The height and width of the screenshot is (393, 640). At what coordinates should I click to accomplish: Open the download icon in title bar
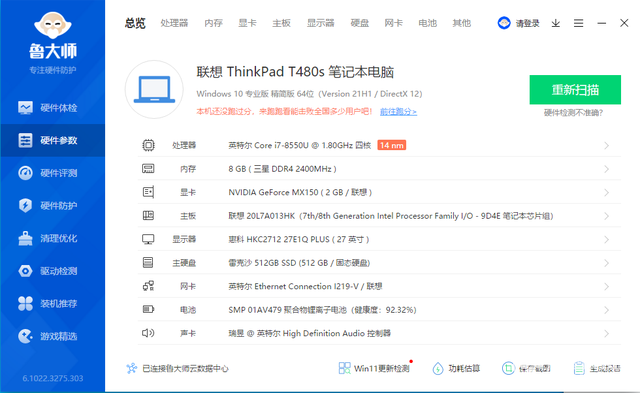tap(556, 23)
